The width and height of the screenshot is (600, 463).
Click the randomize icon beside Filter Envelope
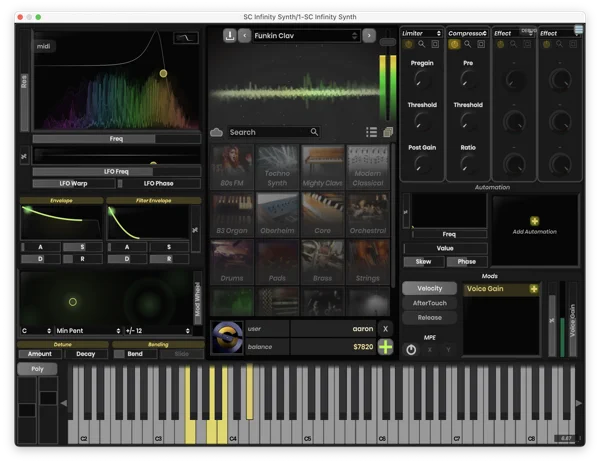coord(196,230)
